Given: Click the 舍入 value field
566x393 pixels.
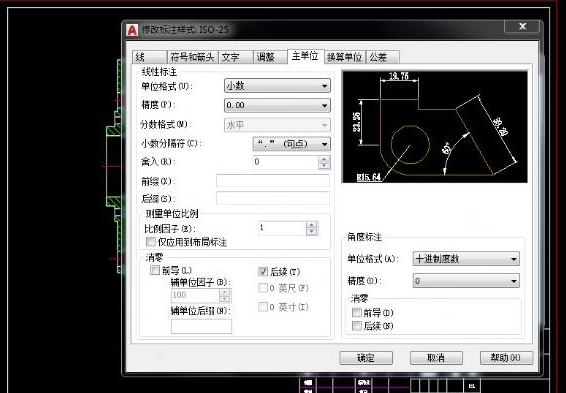Looking at the screenshot, I should click(x=285, y=162).
